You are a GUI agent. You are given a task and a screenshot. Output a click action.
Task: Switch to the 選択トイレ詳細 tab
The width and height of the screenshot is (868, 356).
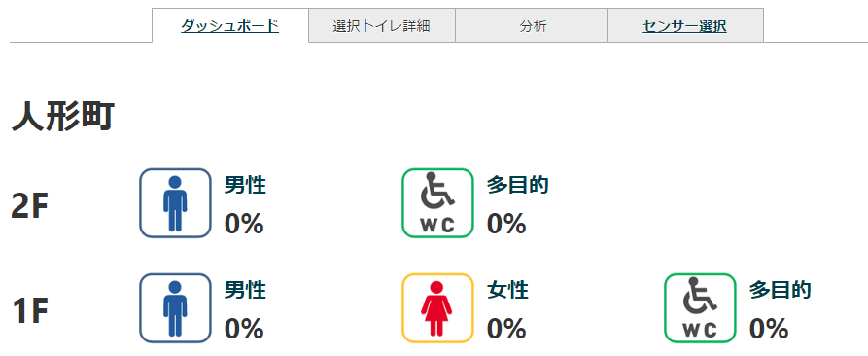(381, 25)
